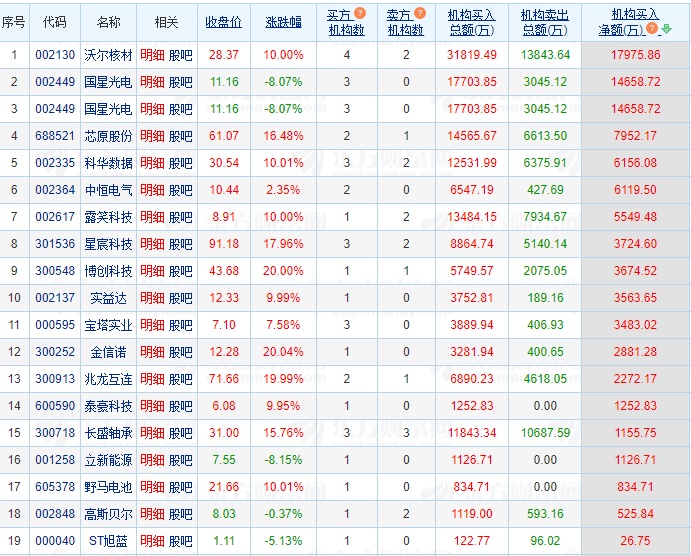This screenshot has width=691, height=556.
Task: Open 股吧 for 沃尔核材
Action: 181,55
